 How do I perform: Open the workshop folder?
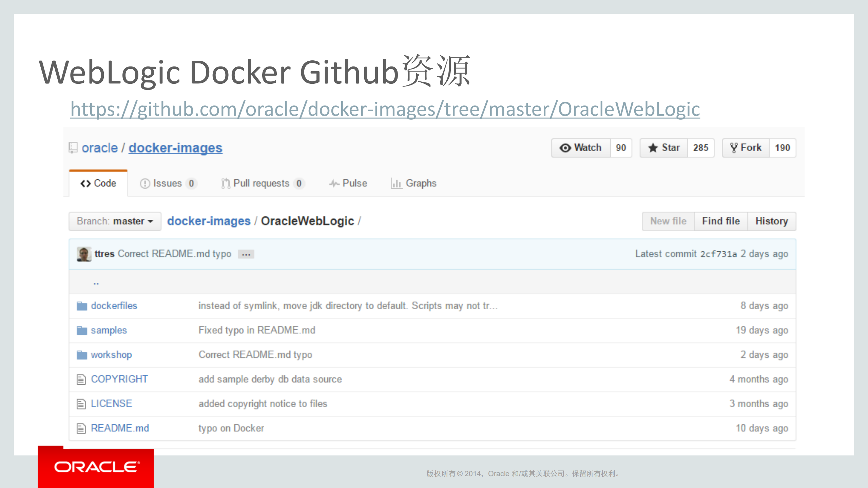pos(112,354)
